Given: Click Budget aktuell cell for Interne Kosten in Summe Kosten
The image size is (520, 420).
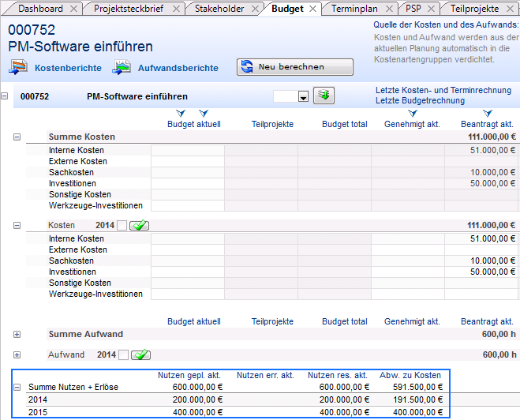Looking at the screenshot, I should (188, 150).
